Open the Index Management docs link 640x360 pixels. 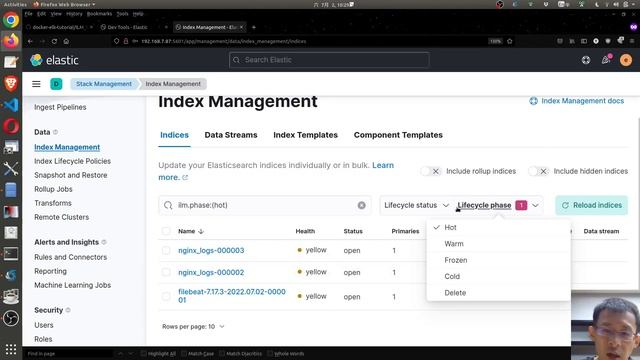[576, 101]
